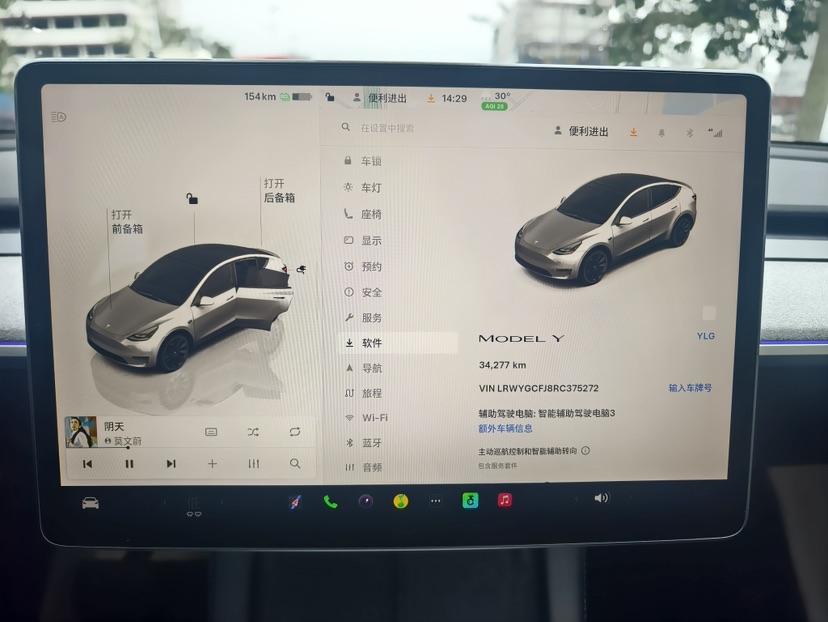
Task: Skip to the previous track
Action: pos(88,464)
